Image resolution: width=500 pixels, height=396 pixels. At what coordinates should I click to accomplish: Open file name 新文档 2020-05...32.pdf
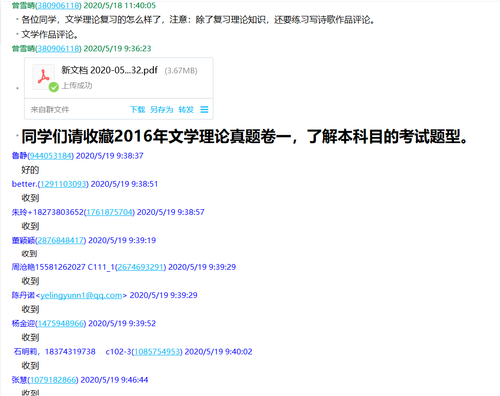coord(109,70)
